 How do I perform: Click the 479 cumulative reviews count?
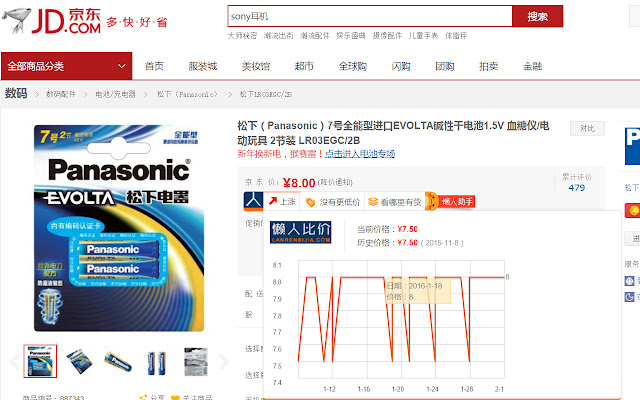tap(577, 188)
